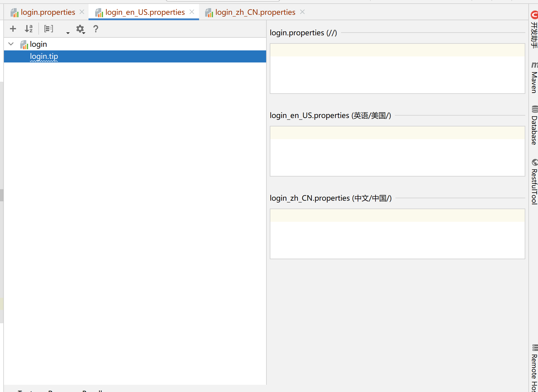Open the Database tool window
Screen dimensions: 538x392
pos(534,125)
